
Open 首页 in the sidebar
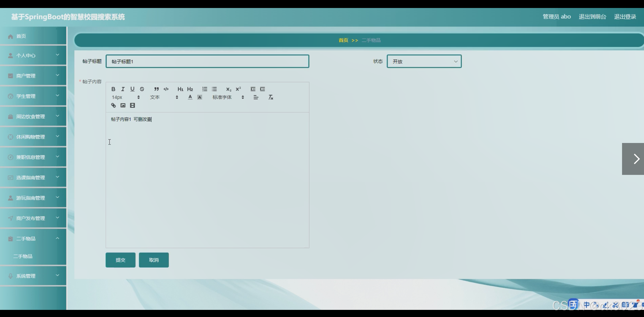click(21, 36)
